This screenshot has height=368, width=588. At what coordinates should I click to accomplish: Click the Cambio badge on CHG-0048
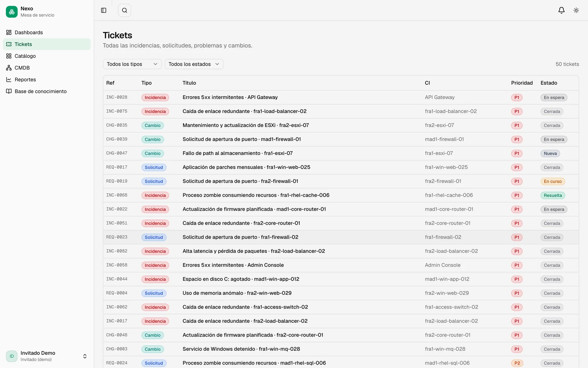[153, 335]
